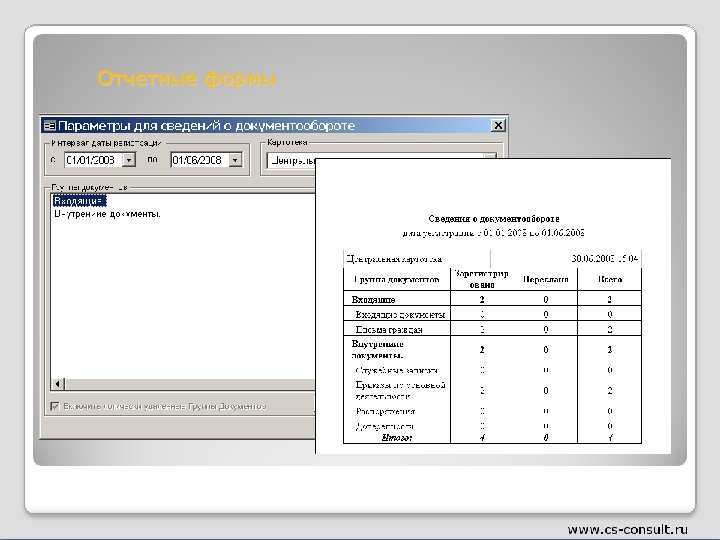This screenshot has height=540, width=720.
Task: Click the Зарегистрировано column header
Action: (x=482, y=279)
